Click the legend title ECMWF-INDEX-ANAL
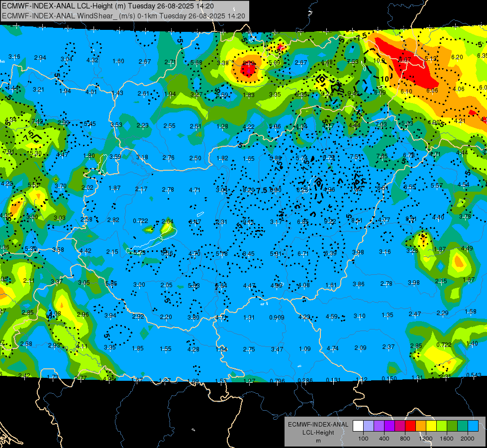This screenshot has width=487, height=448. click(318, 425)
